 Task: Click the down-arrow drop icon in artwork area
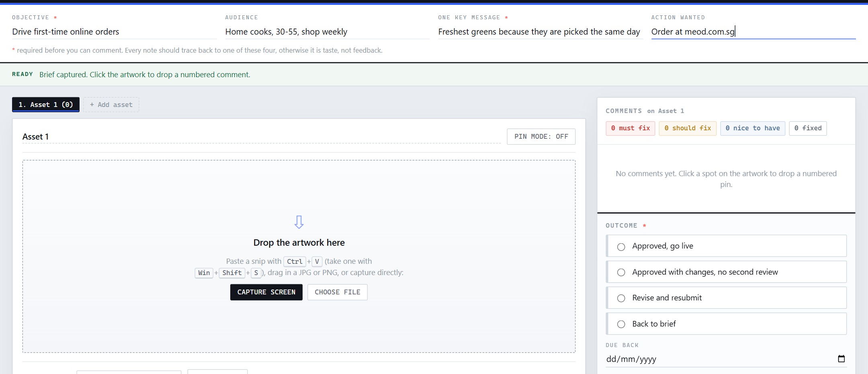[299, 222]
